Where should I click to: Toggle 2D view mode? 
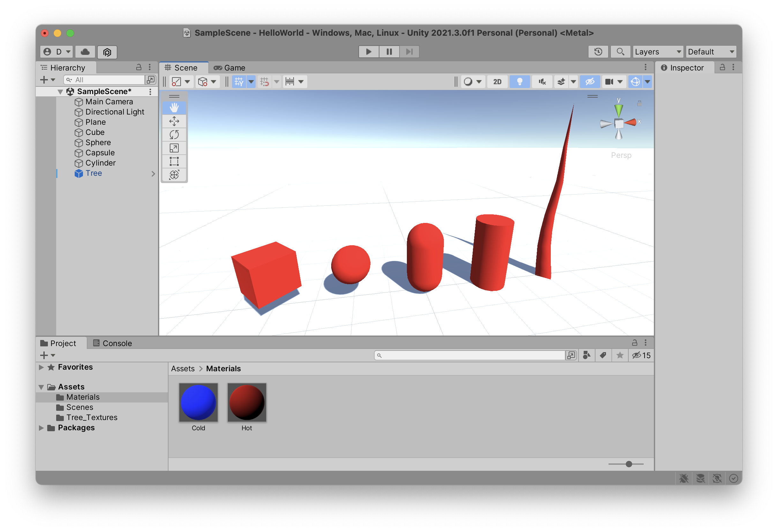point(497,81)
